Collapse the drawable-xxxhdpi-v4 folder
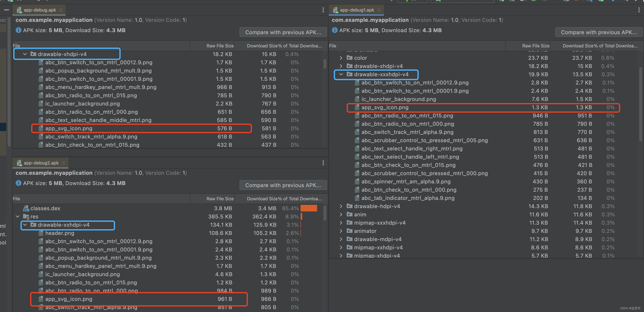The image size is (644, 312). (x=341, y=74)
